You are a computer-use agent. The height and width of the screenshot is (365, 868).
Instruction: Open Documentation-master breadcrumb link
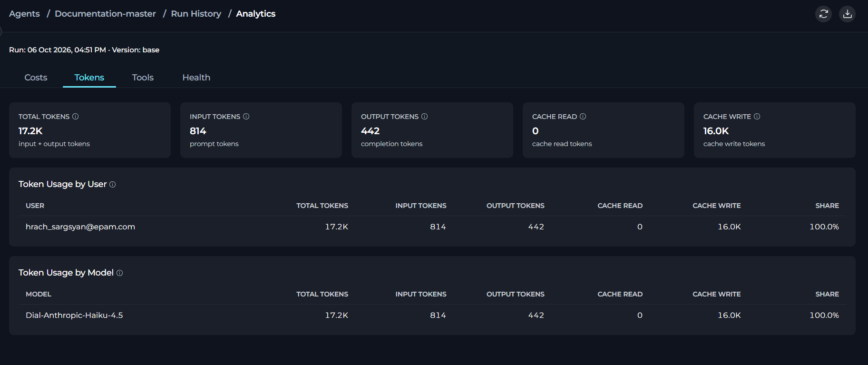coord(105,14)
